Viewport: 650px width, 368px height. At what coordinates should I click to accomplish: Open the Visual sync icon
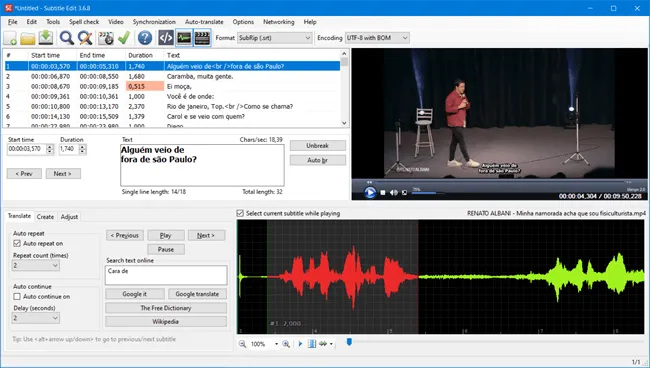(106, 38)
